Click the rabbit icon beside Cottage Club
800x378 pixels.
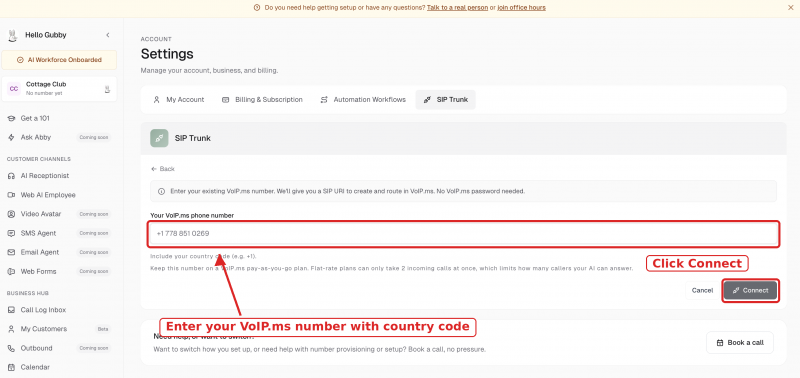107,89
